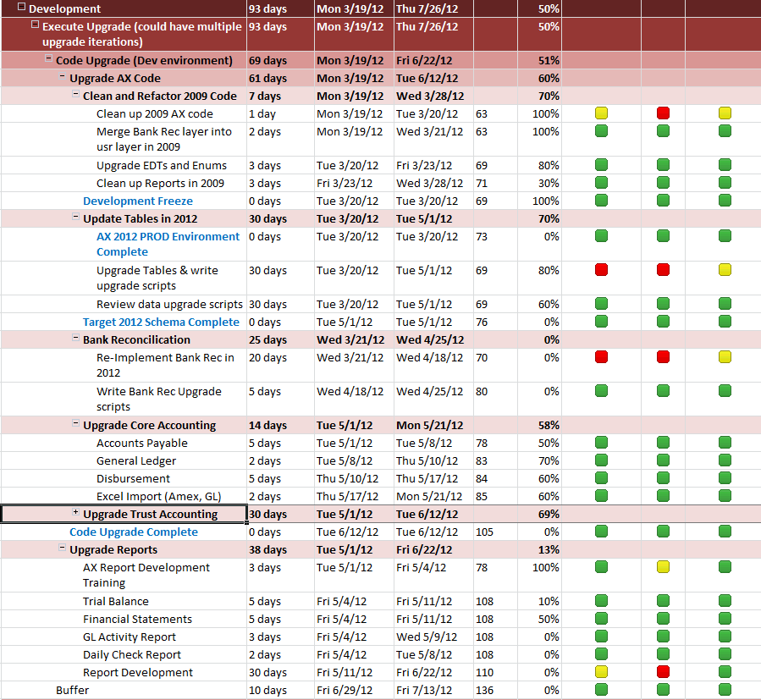Click the yellow indicator on Report Development row
The height and width of the screenshot is (700, 761).
click(x=601, y=672)
